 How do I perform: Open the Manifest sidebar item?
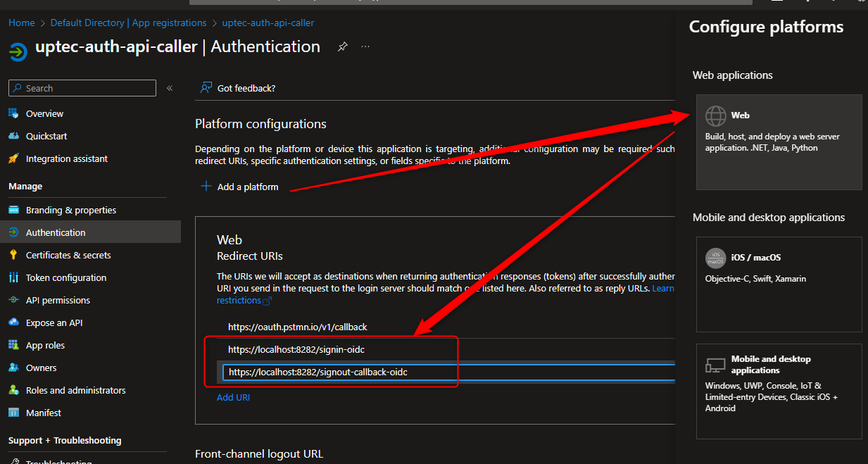click(x=44, y=413)
